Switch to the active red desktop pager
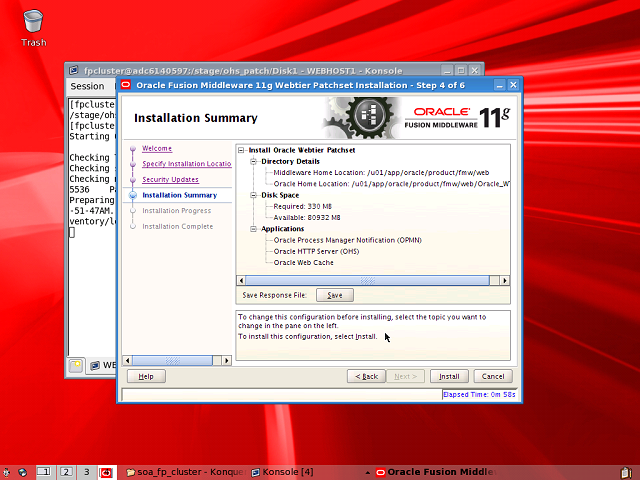Screen dimensions: 640x480 [107, 472]
